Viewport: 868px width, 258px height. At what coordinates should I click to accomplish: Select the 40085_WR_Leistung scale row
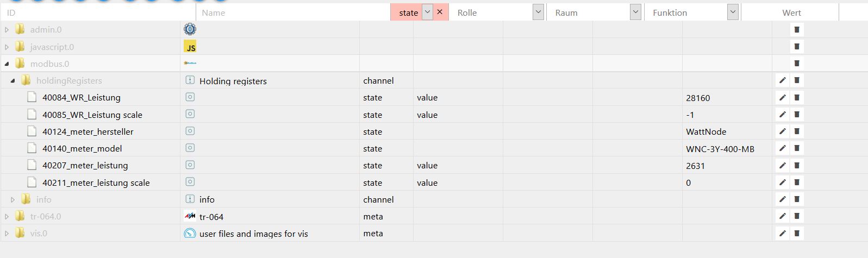pyautogui.click(x=434, y=115)
